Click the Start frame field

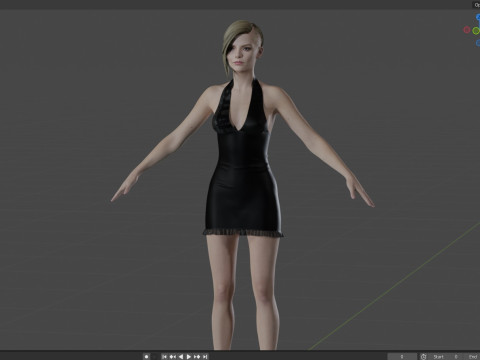click(x=445, y=357)
